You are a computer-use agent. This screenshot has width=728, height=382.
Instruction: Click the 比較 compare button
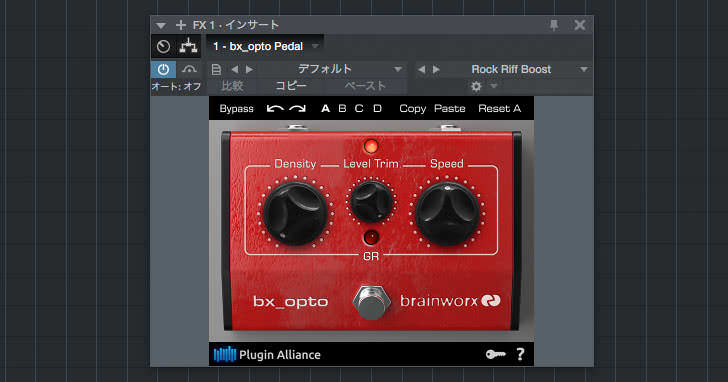click(x=232, y=86)
